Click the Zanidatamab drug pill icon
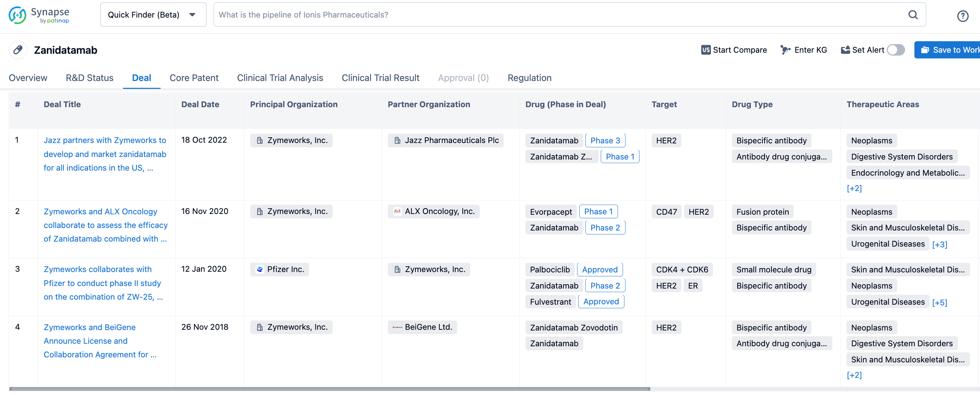This screenshot has height=395, width=980. (x=18, y=50)
